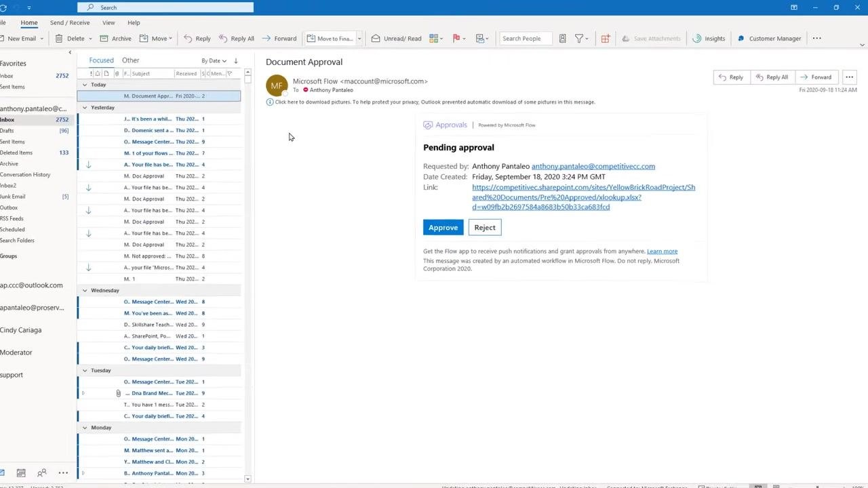Archive the selected message
Image resolution: width=868 pixels, height=488 pixels.
116,39
